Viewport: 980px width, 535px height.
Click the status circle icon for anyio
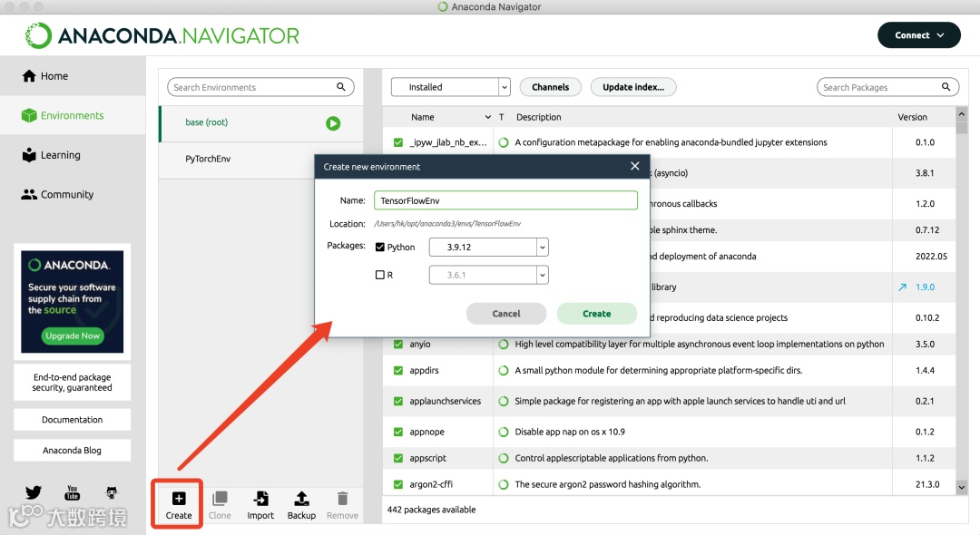pyautogui.click(x=503, y=344)
